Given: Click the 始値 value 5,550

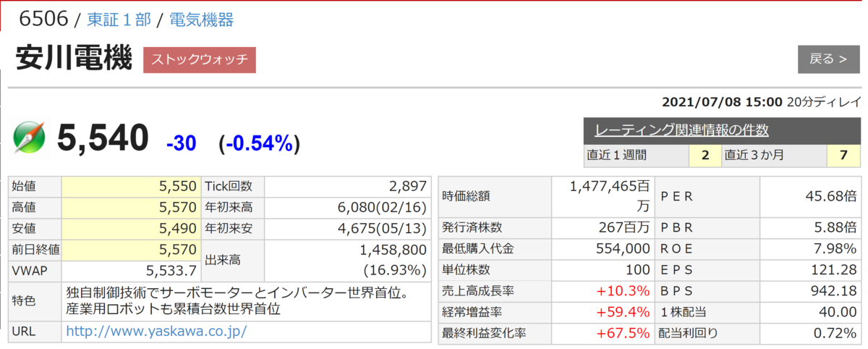Looking at the screenshot, I should [177, 186].
